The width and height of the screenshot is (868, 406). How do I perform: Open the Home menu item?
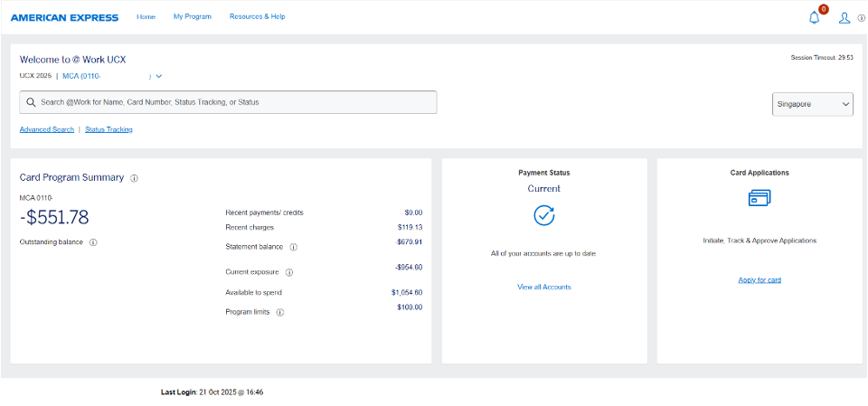[146, 17]
